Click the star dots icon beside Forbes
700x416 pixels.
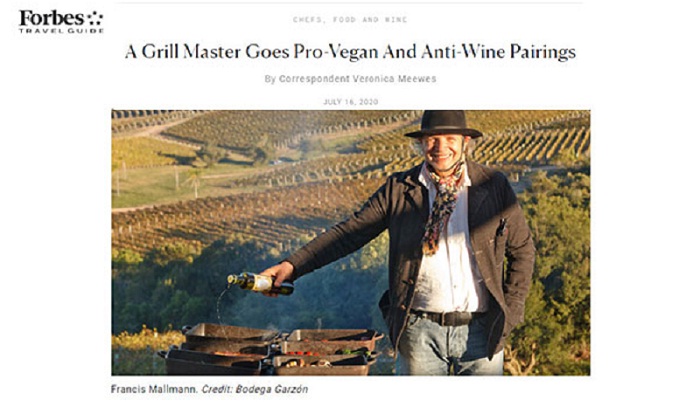coord(95,19)
